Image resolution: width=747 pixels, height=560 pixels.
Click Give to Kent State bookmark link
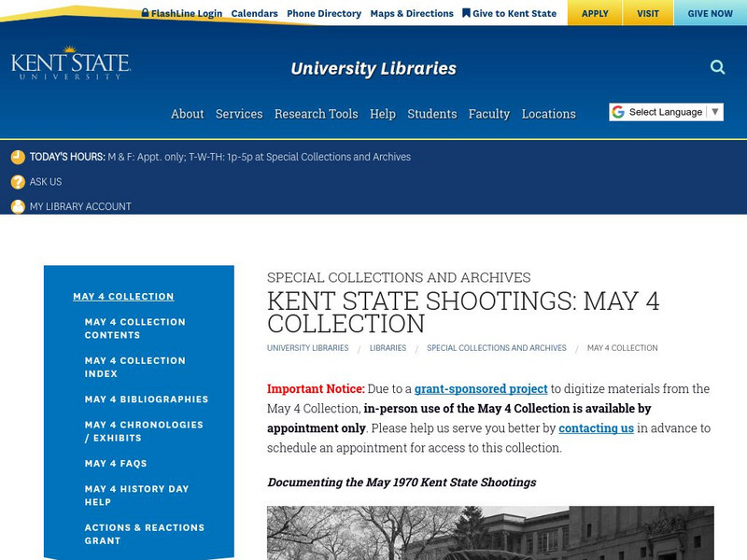pos(509,13)
